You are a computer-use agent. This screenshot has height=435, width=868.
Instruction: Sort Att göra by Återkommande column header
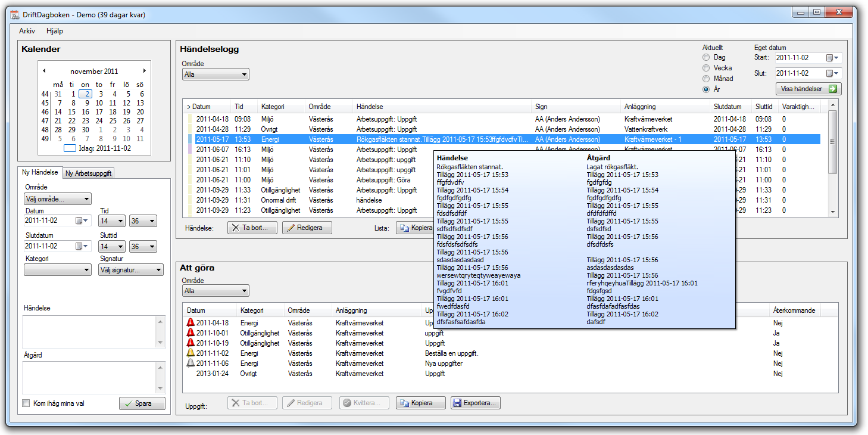(x=794, y=310)
